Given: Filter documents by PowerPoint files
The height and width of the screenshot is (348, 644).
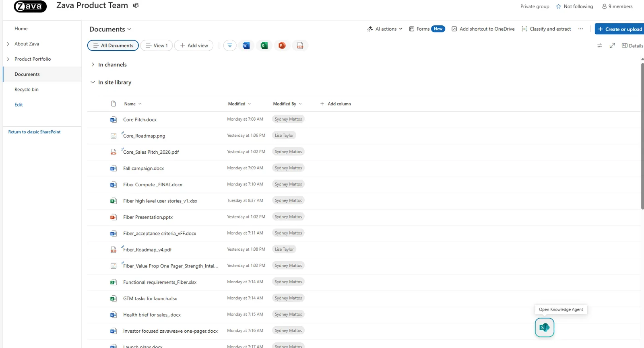Looking at the screenshot, I should (x=282, y=45).
